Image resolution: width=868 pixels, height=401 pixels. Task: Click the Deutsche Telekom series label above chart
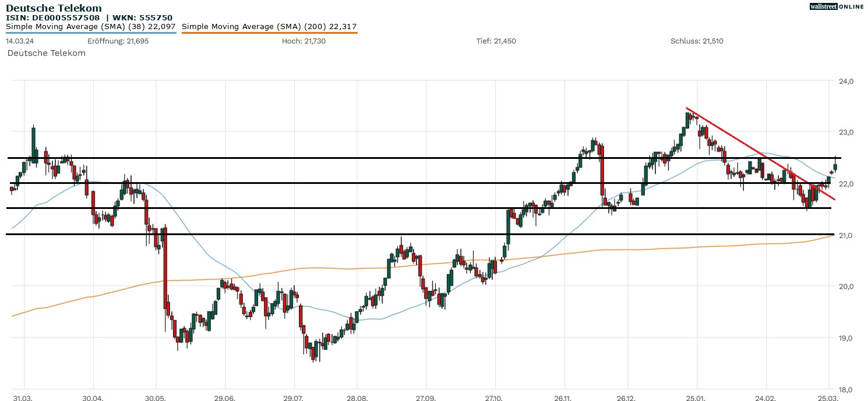pos(47,53)
